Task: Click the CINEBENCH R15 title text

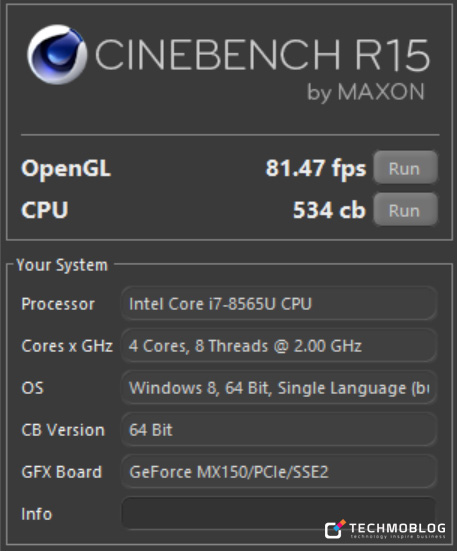Action: 262,54
